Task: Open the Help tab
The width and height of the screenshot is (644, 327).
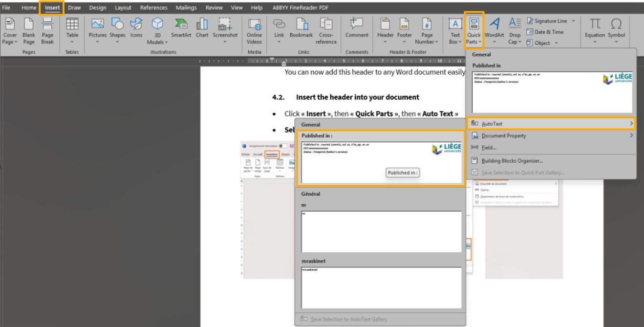Action: coord(257,8)
